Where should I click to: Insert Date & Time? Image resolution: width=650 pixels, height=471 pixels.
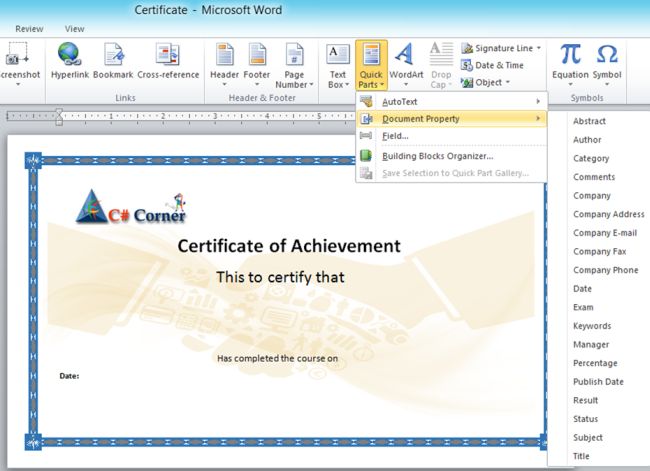tap(492, 65)
